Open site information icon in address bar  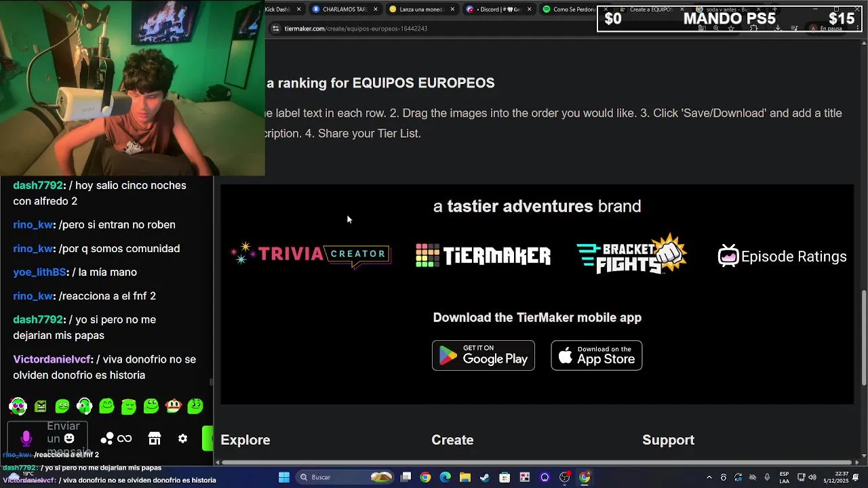[275, 28]
